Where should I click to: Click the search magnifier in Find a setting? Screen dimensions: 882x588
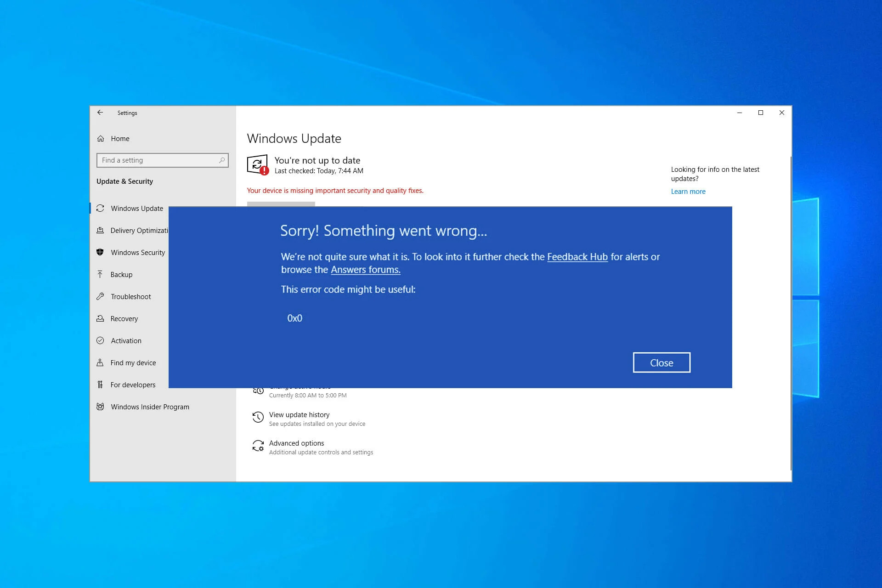[x=222, y=160]
